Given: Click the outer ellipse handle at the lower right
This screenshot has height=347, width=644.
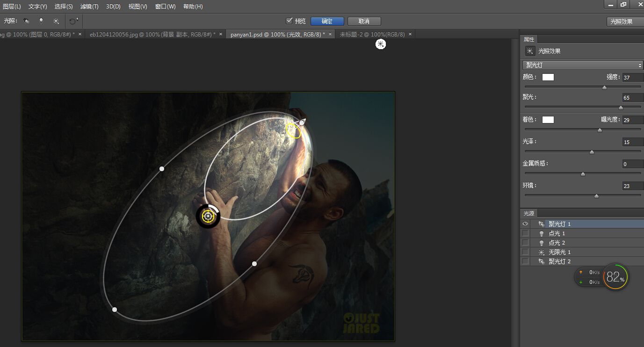Looking at the screenshot, I should pyautogui.click(x=254, y=264).
